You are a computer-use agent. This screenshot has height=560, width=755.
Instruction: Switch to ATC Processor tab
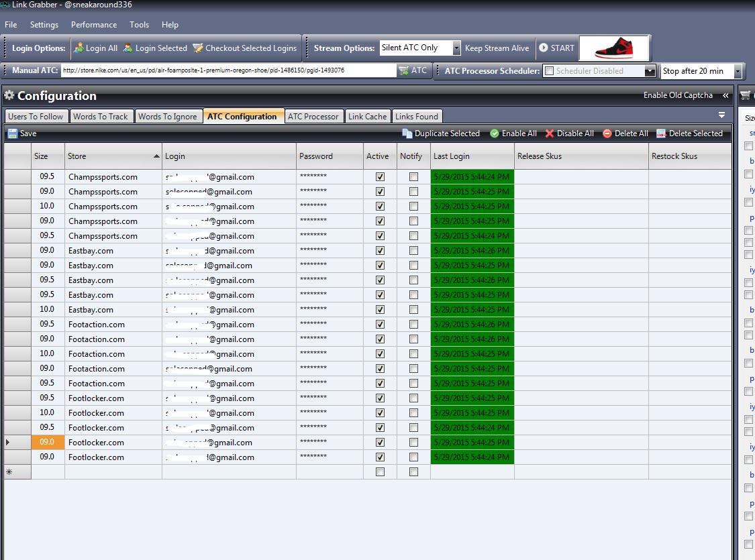tap(313, 117)
